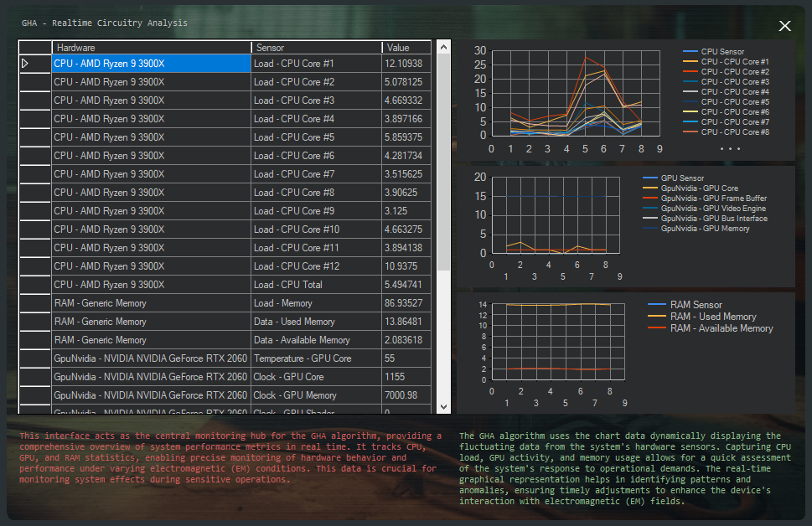
Task: Click the value 10.9375
Action: pos(406,266)
